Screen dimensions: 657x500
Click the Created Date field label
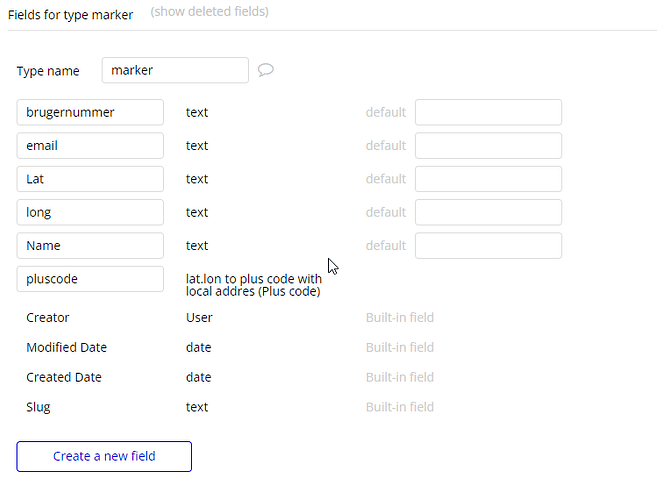64,378
